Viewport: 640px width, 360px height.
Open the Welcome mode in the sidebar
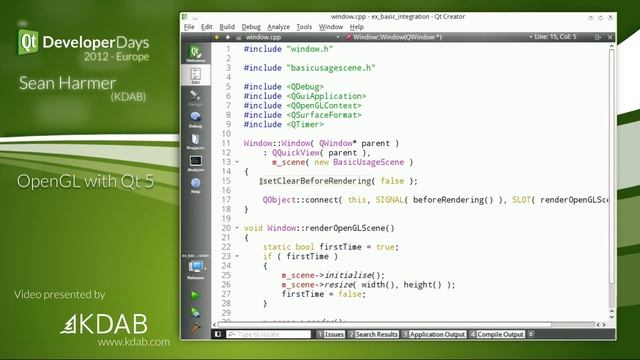[196, 53]
